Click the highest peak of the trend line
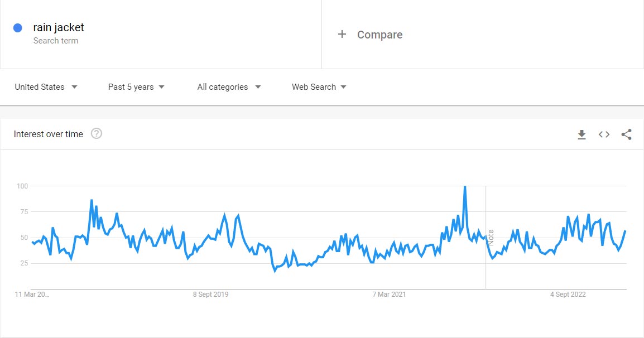The height and width of the screenshot is (338, 644). click(x=465, y=187)
